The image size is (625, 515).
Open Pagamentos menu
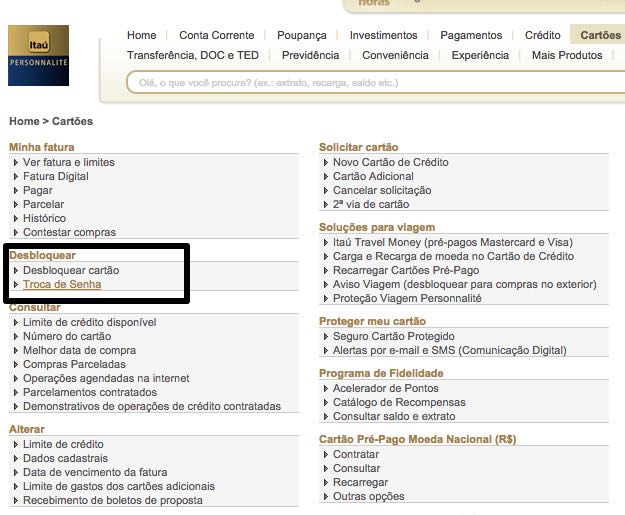click(471, 35)
